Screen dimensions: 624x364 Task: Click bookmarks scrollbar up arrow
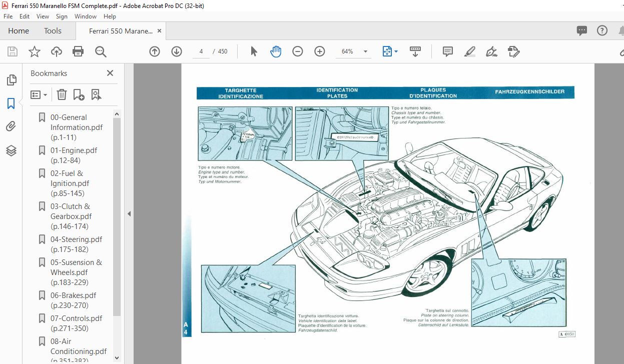117,114
